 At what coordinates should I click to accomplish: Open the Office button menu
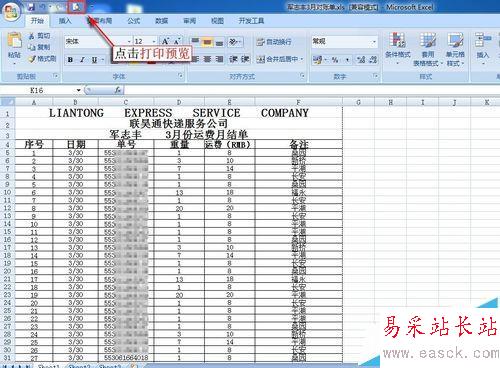pyautogui.click(x=11, y=12)
